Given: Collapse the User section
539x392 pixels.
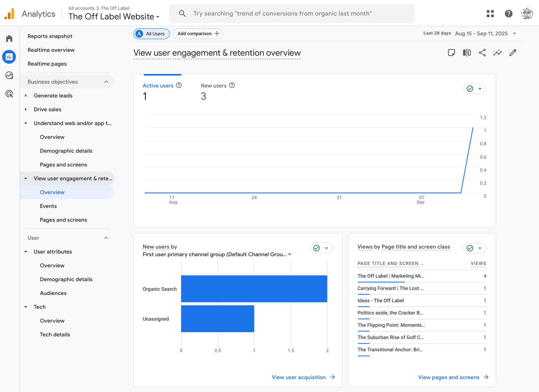Looking at the screenshot, I should [x=106, y=238].
